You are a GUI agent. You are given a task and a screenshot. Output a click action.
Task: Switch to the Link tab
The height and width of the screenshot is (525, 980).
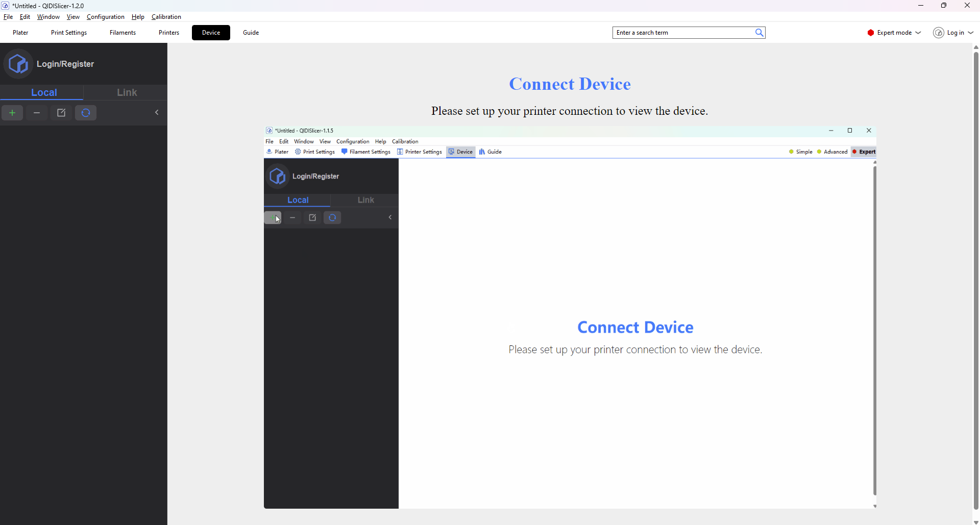[127, 92]
